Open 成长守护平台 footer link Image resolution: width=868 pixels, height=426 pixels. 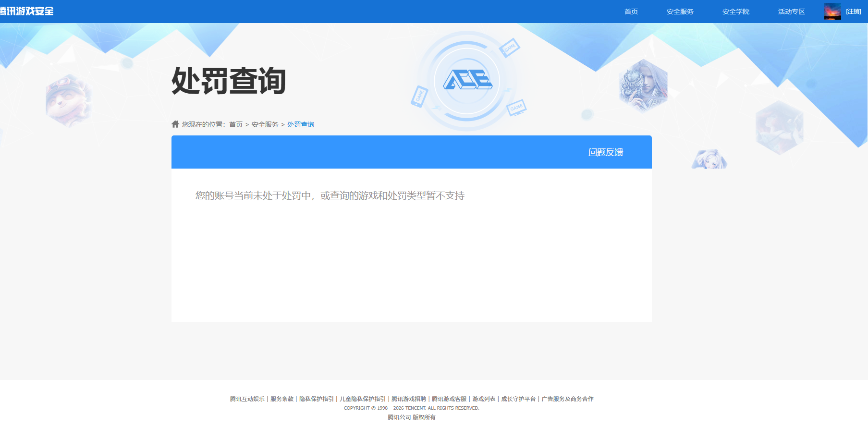pos(518,399)
